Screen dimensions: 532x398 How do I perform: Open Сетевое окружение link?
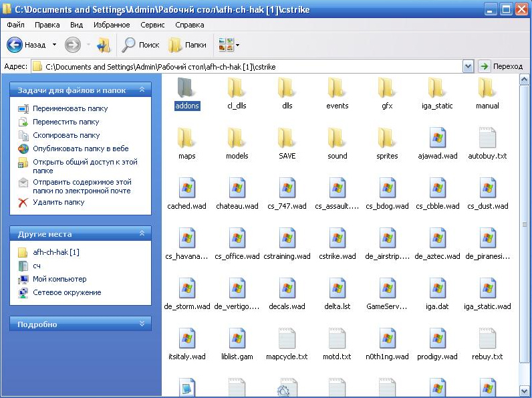coord(67,292)
